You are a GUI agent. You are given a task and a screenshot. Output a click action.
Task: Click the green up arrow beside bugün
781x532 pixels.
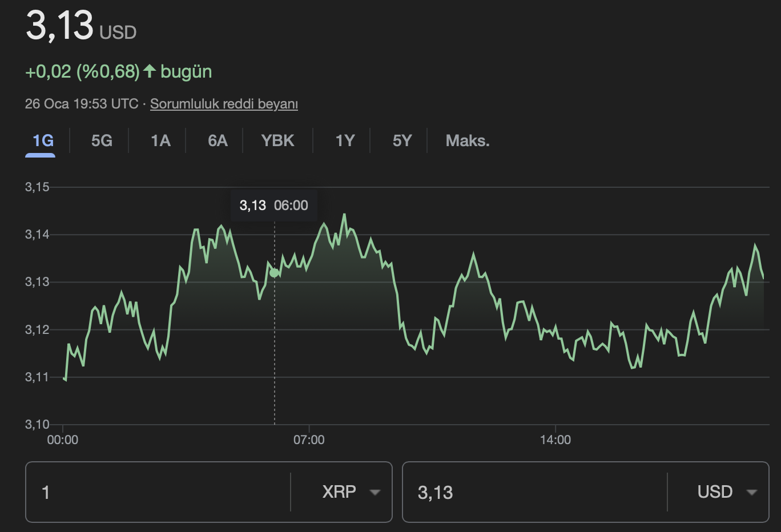coord(150,71)
